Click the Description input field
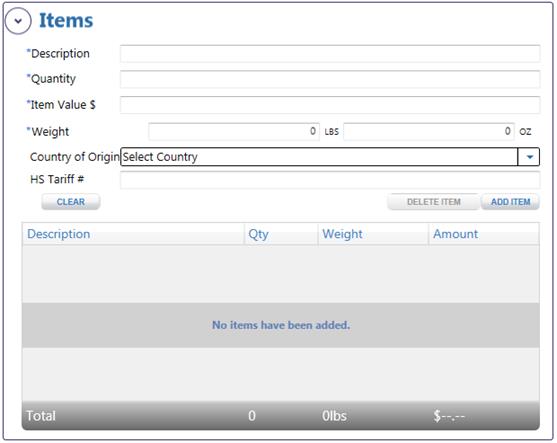Screen dimensions: 557x443 pyautogui.click(x=330, y=54)
